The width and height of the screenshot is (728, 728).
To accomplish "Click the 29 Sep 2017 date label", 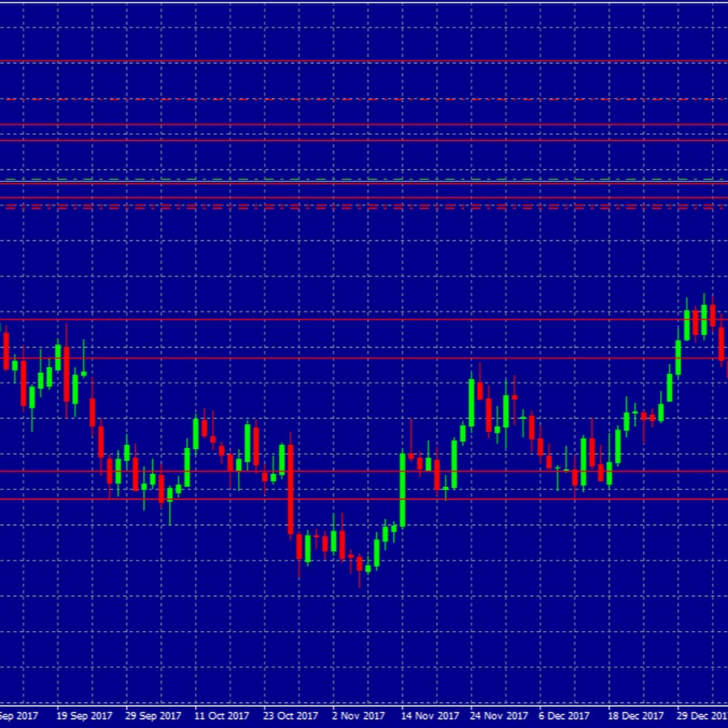I will 153,716.
